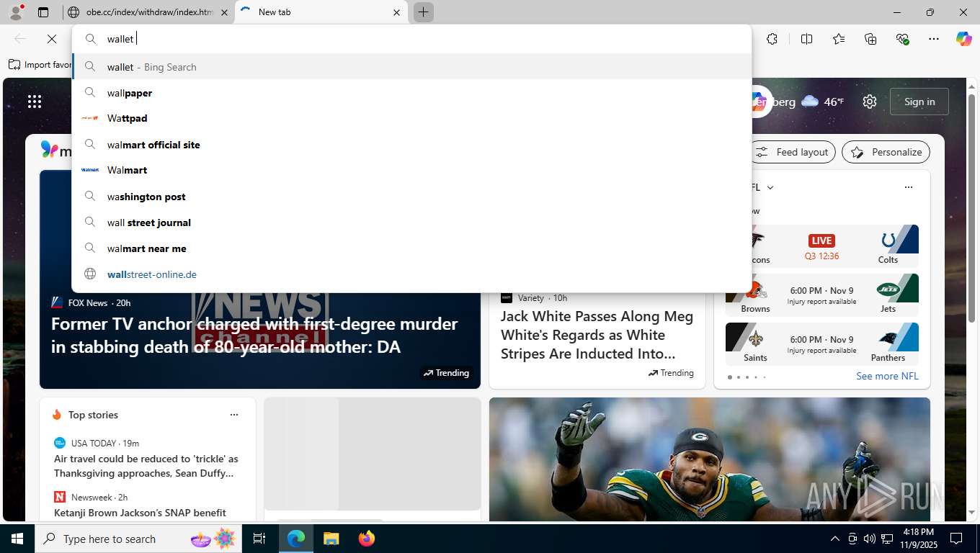This screenshot has width=980, height=553.
Task: Choose the Walmart site suggestion
Action: point(411,170)
